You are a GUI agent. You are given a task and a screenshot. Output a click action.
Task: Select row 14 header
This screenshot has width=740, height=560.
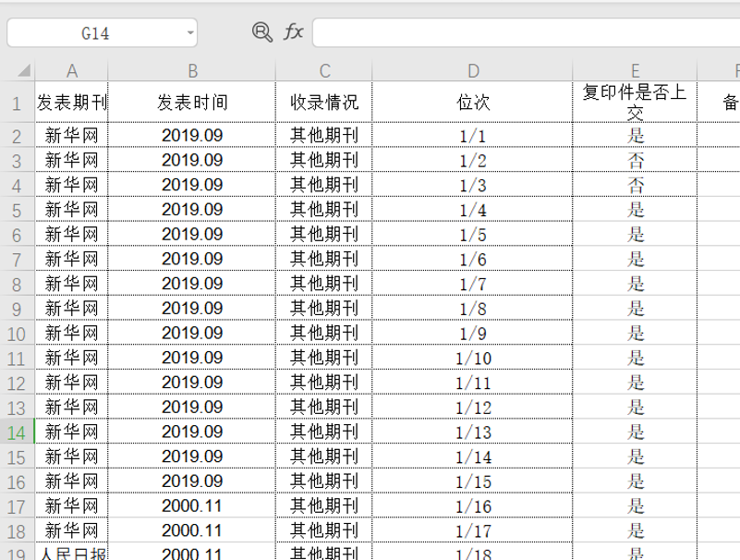(17, 432)
